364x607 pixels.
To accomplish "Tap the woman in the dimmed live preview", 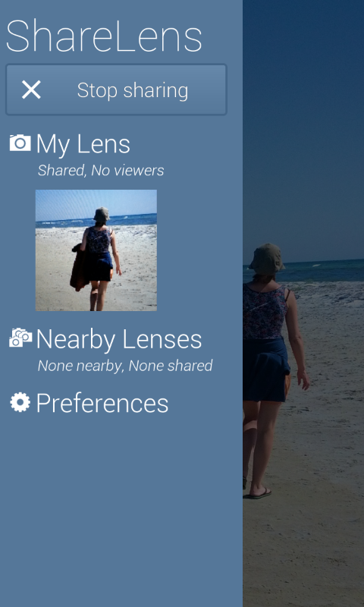I will [x=271, y=368].
